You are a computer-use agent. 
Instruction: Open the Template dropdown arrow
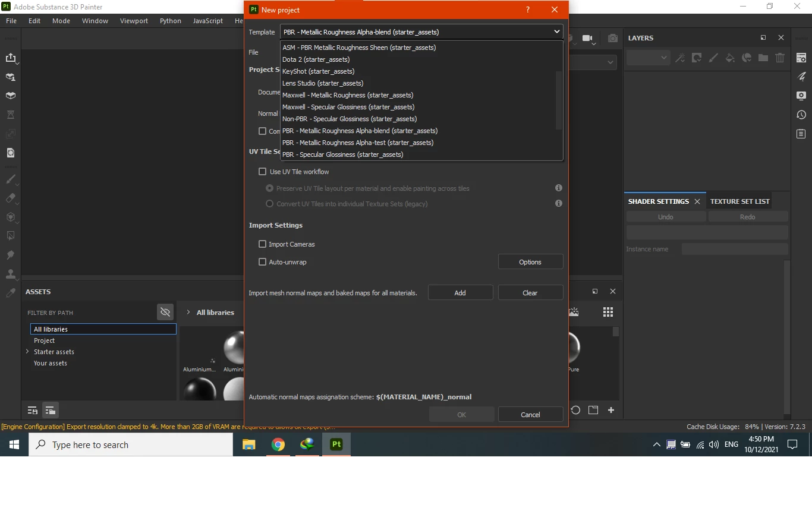[x=556, y=31]
